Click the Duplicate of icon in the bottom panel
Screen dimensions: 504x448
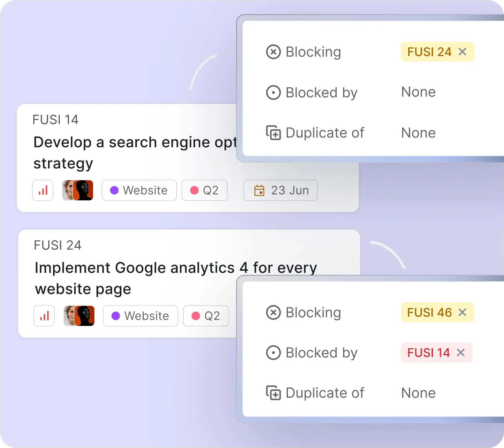273,393
